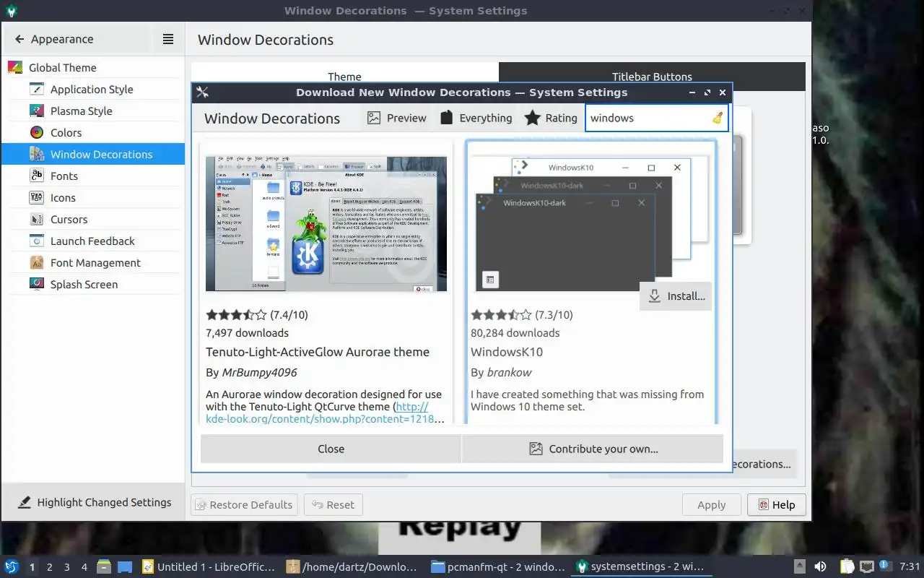
Task: Toggle Highlight Changed Settings
Action: [x=95, y=502]
